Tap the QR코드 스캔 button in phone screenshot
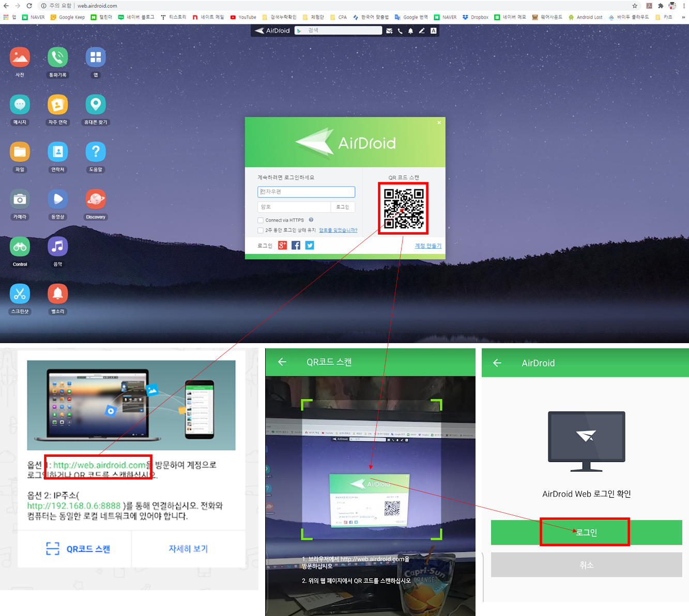Image resolution: width=689 pixels, height=616 pixels. pyautogui.click(x=79, y=549)
